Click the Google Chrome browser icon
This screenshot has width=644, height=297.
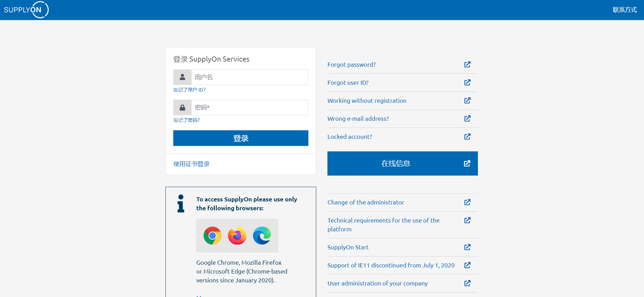click(212, 235)
